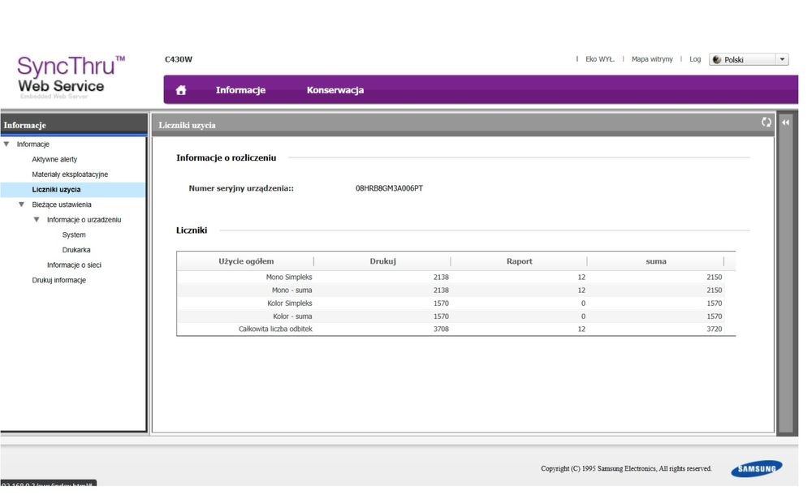Click the Kolor - suma row label
Screen dimensions: 812x504
pos(292,317)
